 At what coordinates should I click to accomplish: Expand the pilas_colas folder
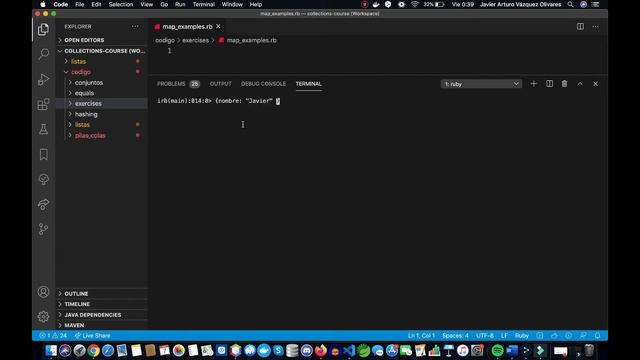click(102, 136)
